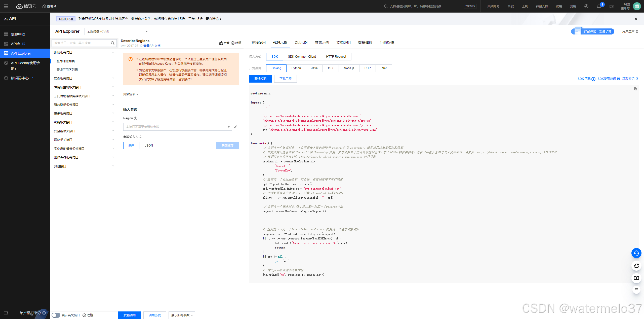Click the hamburger menu icon top-left
The image size is (644, 319).
click(6, 6)
